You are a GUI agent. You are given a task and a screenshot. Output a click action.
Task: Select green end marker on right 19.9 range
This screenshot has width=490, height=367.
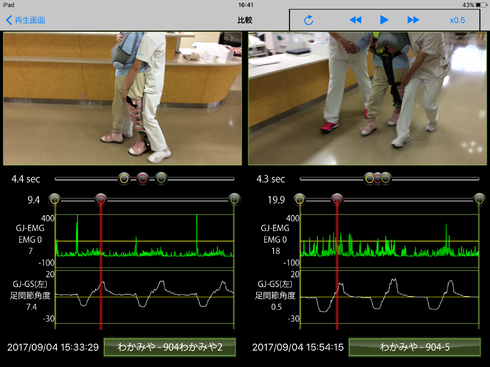(x=479, y=200)
